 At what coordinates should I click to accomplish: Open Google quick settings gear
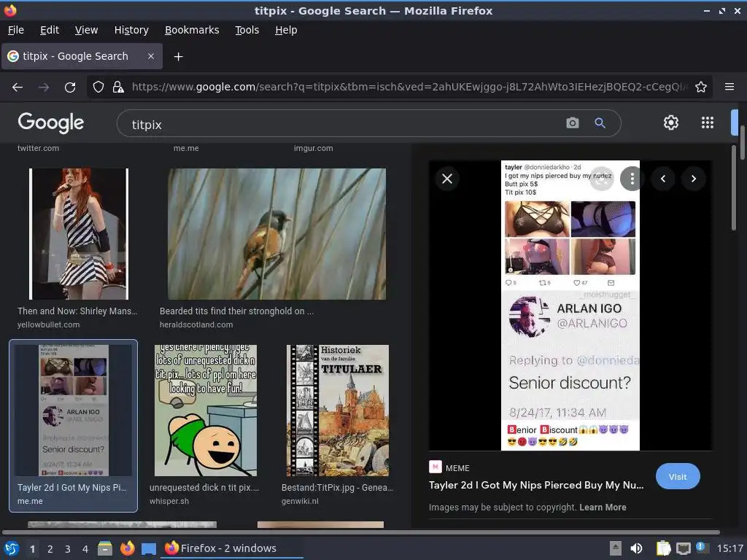click(671, 122)
